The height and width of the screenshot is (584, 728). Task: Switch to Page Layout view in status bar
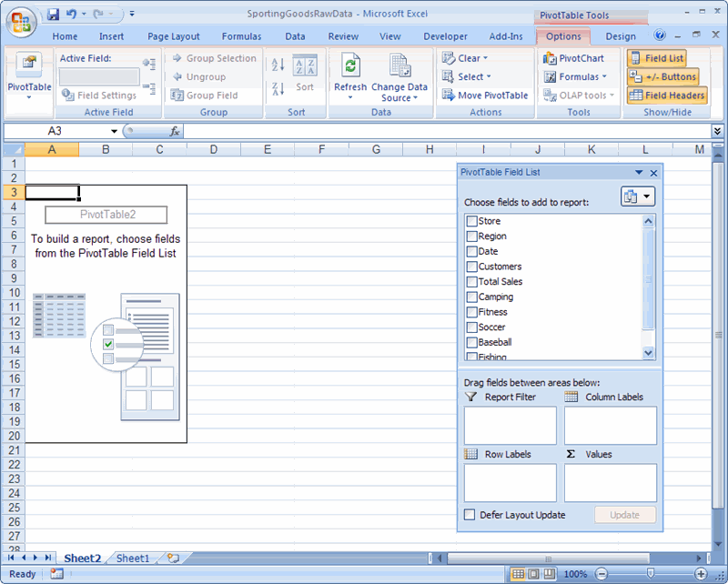pyautogui.click(x=533, y=574)
